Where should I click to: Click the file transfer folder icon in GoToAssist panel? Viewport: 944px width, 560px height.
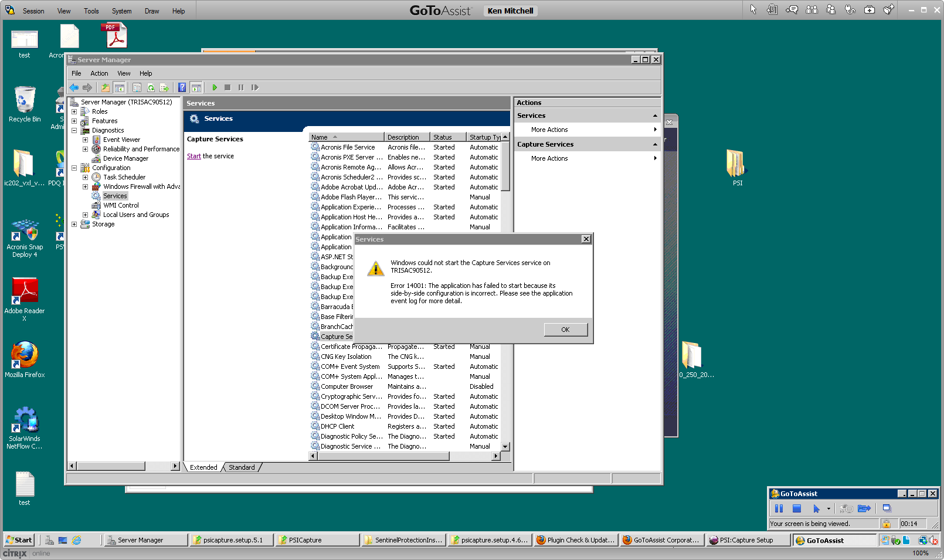point(864,508)
